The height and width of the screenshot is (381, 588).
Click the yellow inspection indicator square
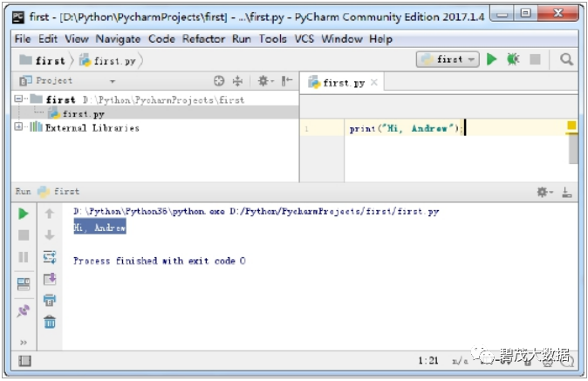[571, 126]
